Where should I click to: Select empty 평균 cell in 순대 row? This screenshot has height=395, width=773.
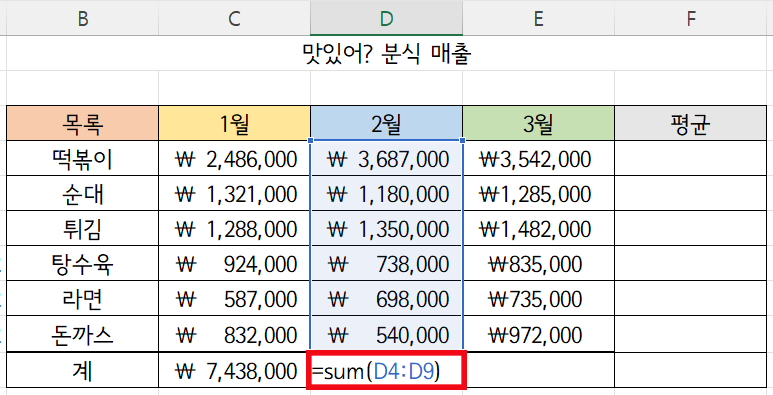(x=691, y=193)
